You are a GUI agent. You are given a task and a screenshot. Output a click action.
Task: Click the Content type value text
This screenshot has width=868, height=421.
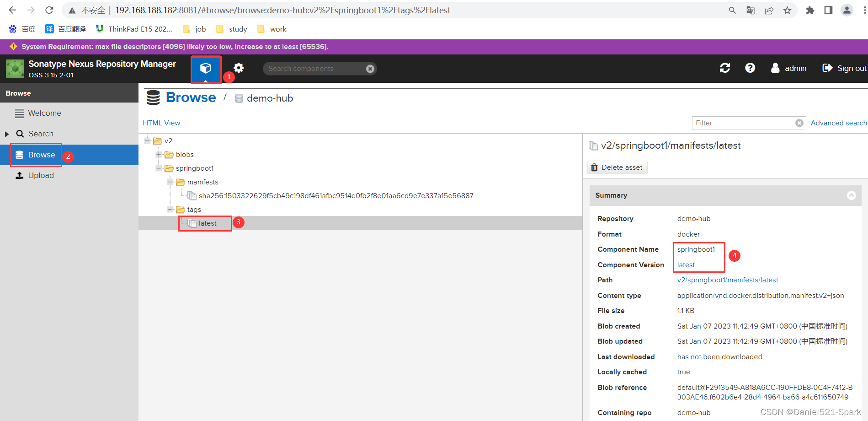[x=761, y=296]
